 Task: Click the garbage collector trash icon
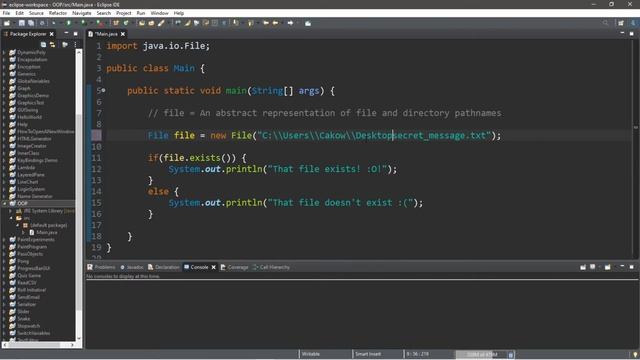click(x=511, y=354)
